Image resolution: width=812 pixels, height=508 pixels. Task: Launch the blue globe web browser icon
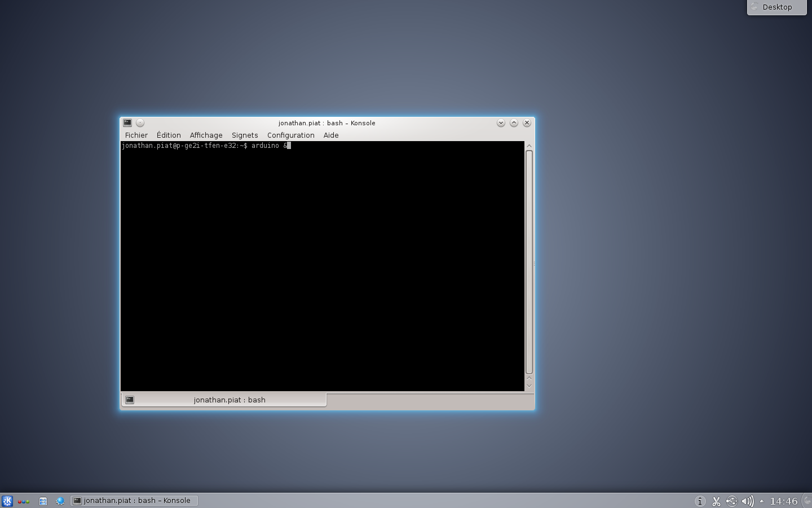pos(60,501)
